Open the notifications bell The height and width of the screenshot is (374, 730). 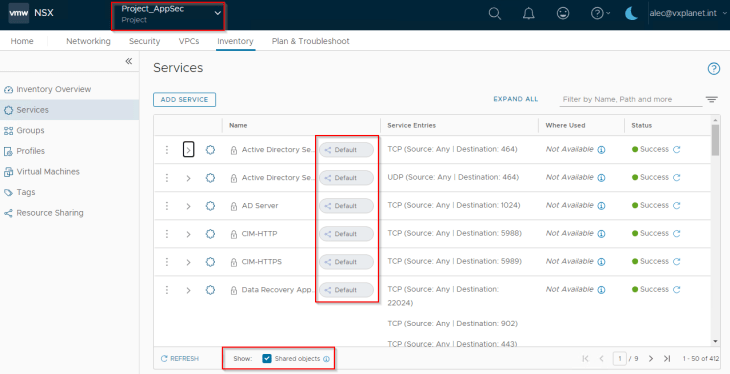(528, 14)
